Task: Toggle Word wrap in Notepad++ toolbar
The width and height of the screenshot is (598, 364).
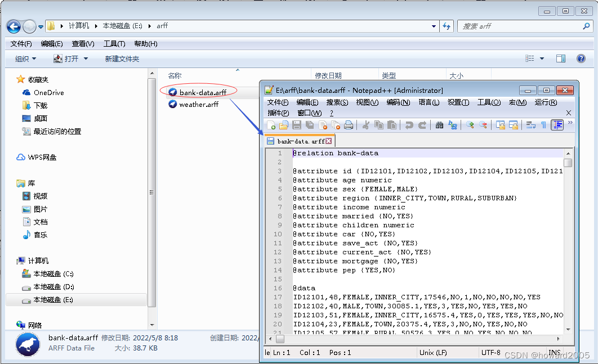Action: coord(531,125)
